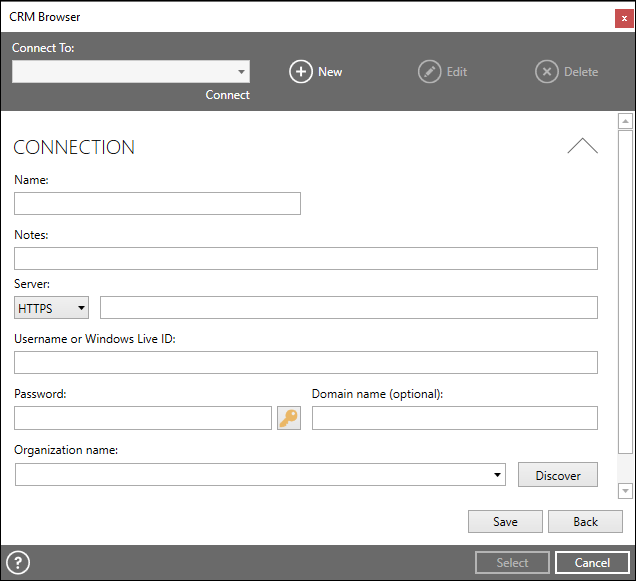Image resolution: width=636 pixels, height=581 pixels.
Task: Click the Back button
Action: 585,521
